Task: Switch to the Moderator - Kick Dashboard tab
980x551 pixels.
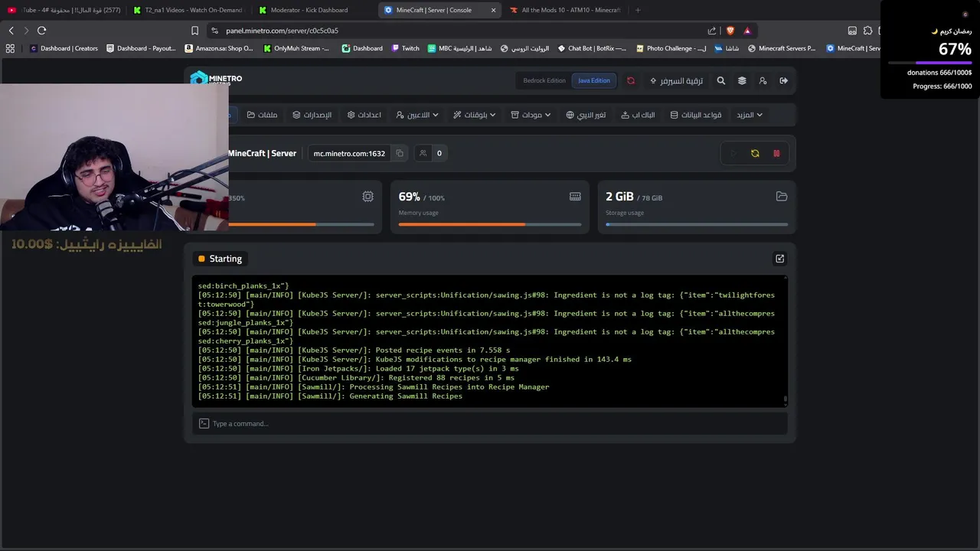Action: pos(309,10)
